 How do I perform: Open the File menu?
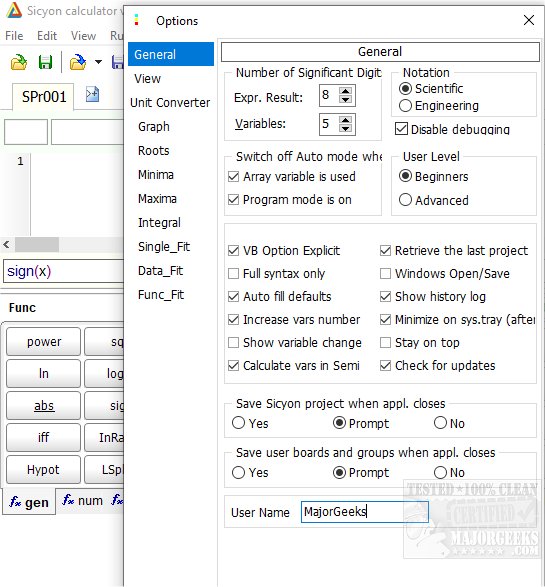[x=14, y=36]
